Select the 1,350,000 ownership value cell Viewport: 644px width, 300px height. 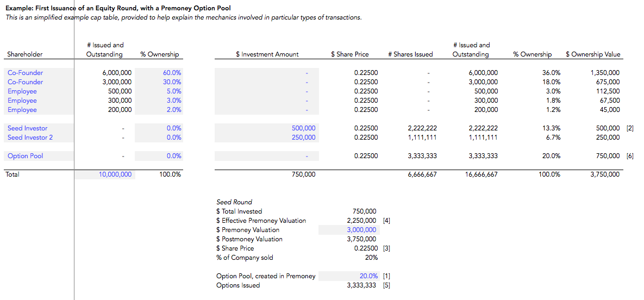605,73
